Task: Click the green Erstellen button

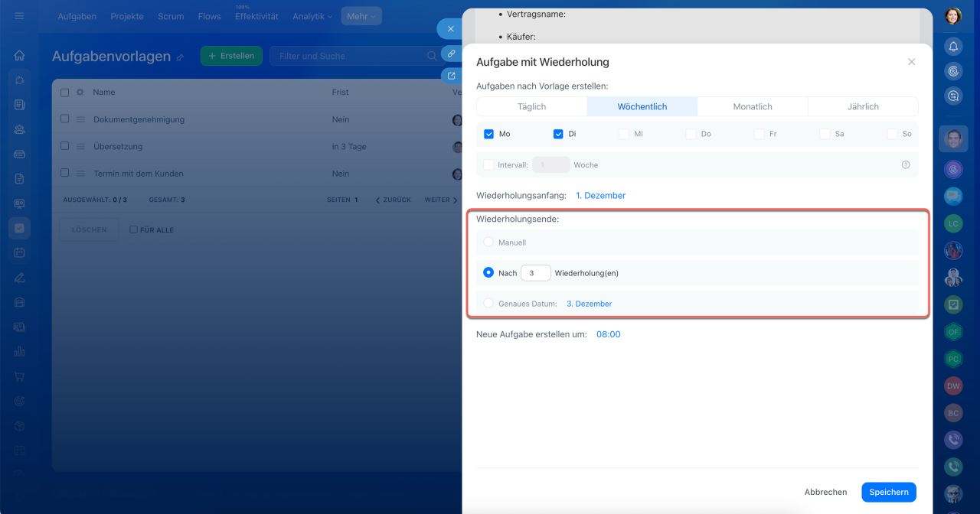Action: [232, 56]
